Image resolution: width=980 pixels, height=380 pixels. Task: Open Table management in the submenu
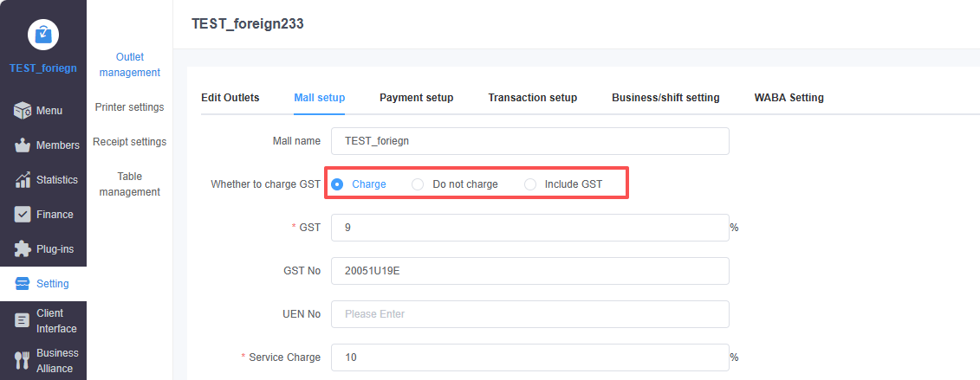pyautogui.click(x=129, y=184)
